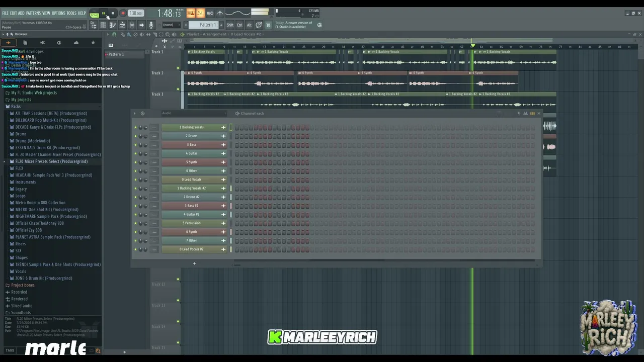Screen dimensions: 644x362
Task: Toggle mute LED for 5 Percussion channel
Action: click(x=135, y=223)
